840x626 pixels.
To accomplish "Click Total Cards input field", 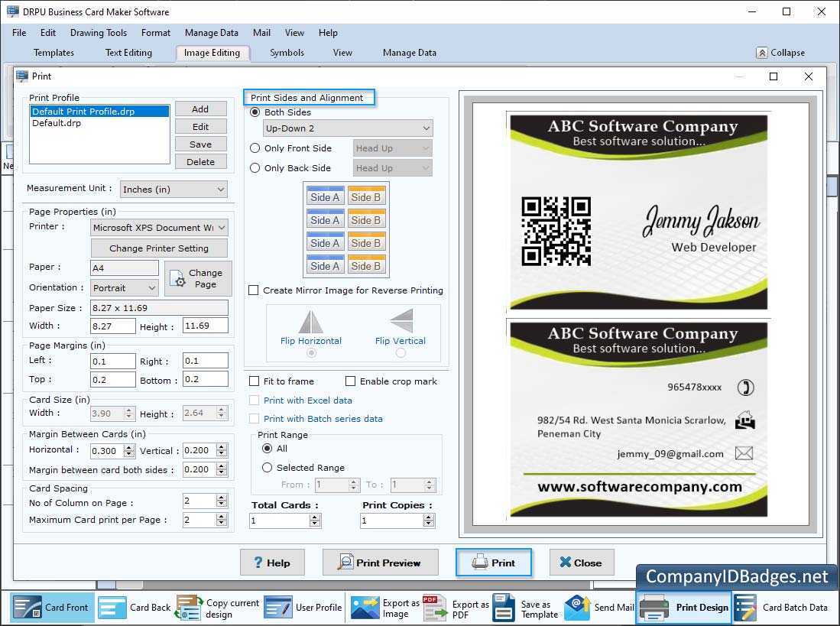I will coord(280,521).
